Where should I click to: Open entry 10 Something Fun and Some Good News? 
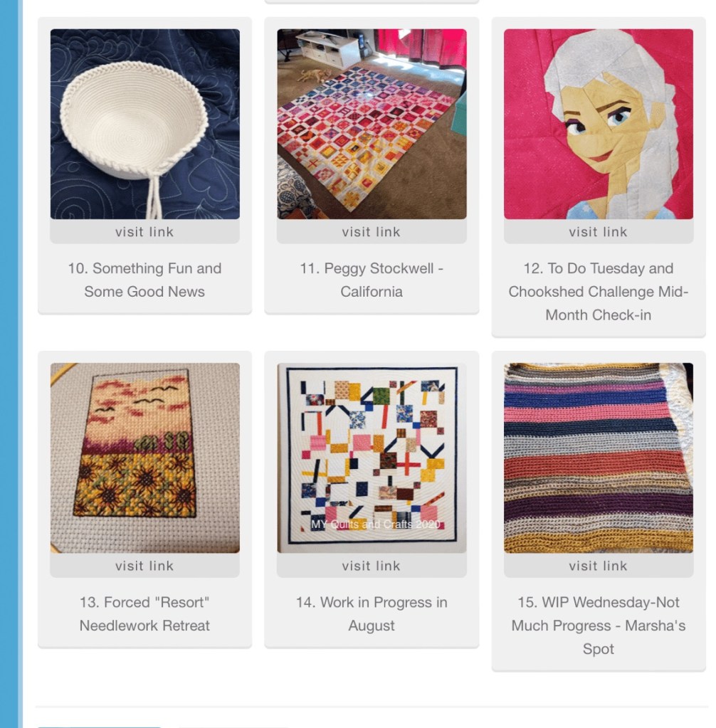(145, 280)
